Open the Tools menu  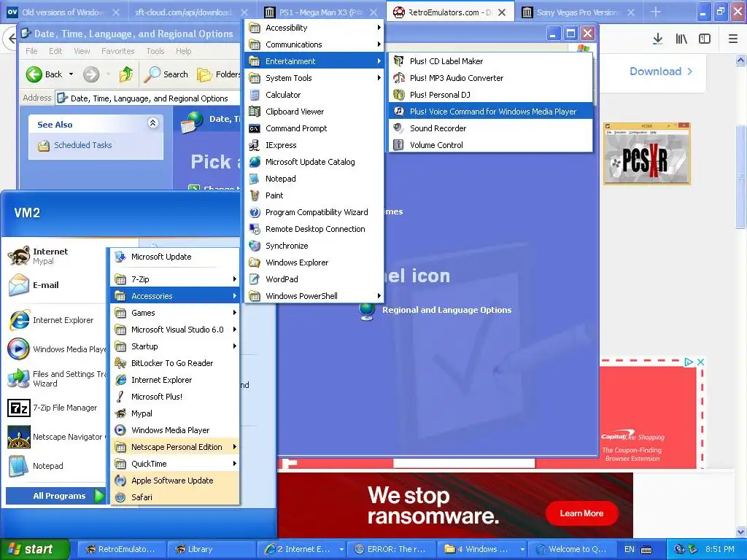point(155,51)
